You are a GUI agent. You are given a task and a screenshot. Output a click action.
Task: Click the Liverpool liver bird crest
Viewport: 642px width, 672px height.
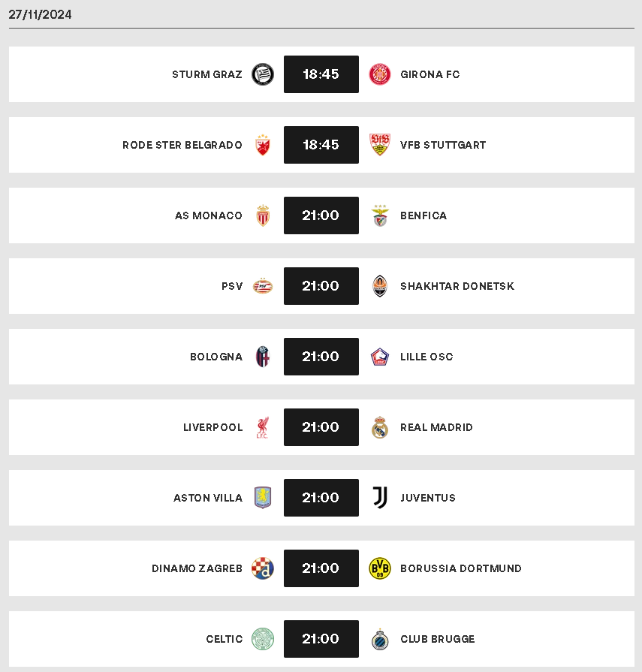[x=262, y=427]
